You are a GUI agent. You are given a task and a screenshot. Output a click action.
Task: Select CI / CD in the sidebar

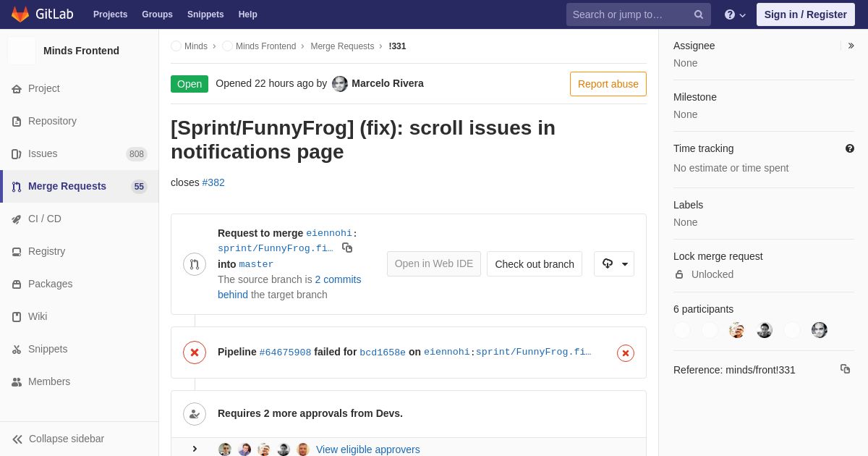click(x=80, y=219)
